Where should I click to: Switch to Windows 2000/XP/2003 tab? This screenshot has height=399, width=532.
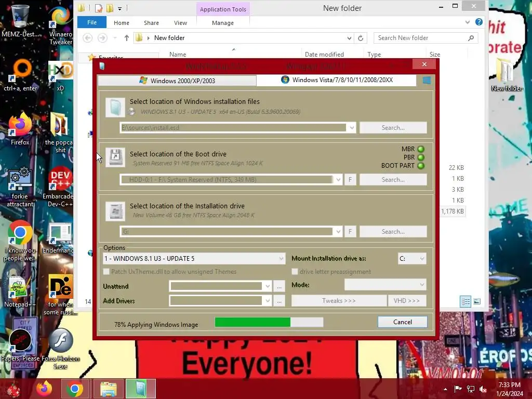(x=177, y=81)
